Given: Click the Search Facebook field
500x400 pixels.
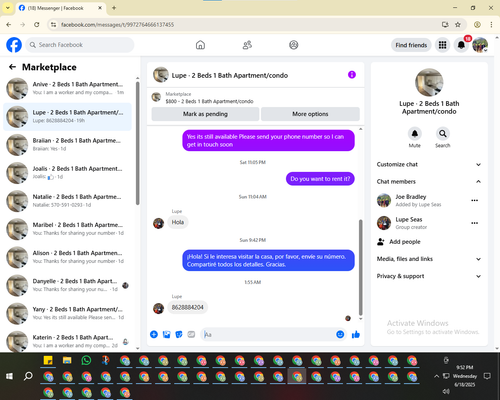Looking at the screenshot, I should coord(80,45).
